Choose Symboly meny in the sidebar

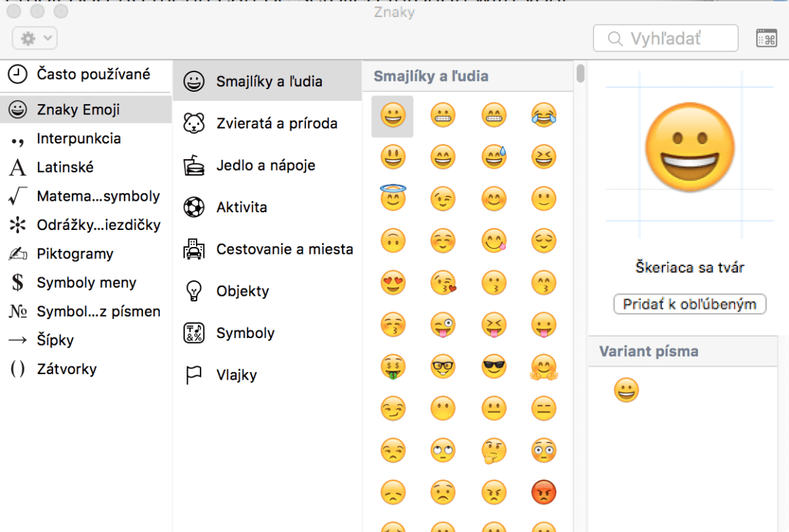pos(85,283)
